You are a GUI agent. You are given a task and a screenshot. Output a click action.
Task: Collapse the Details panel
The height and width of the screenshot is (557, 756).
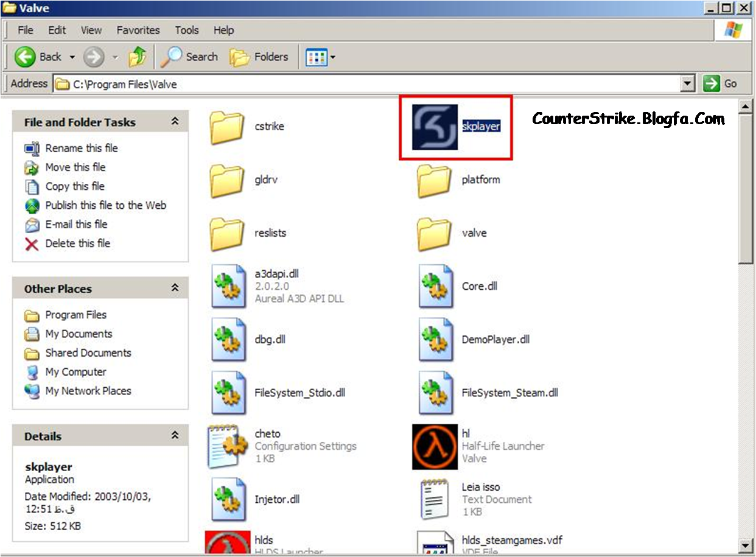point(175,435)
